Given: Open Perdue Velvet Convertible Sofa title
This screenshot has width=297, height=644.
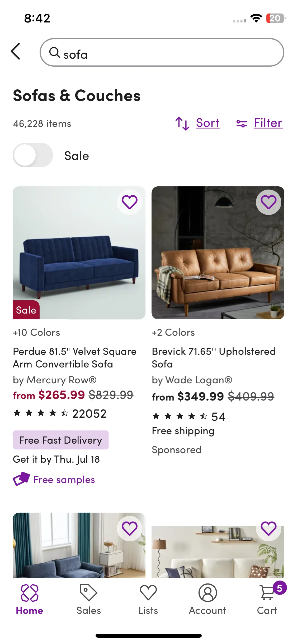Looking at the screenshot, I should (x=75, y=358).
